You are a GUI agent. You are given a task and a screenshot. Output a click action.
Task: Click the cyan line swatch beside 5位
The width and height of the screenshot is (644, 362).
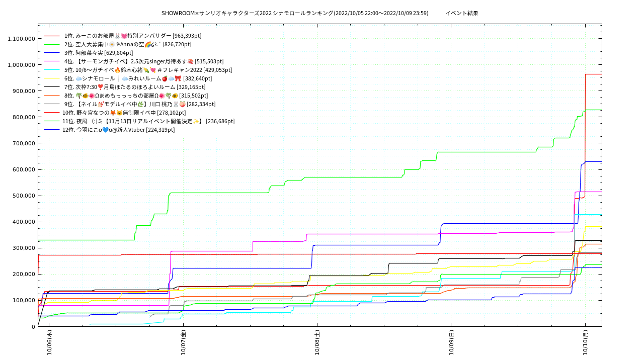coord(52,70)
